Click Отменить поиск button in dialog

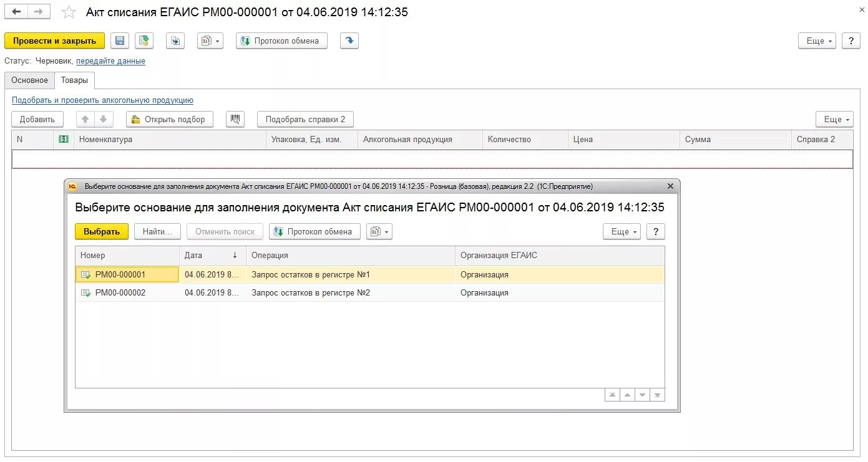225,232
